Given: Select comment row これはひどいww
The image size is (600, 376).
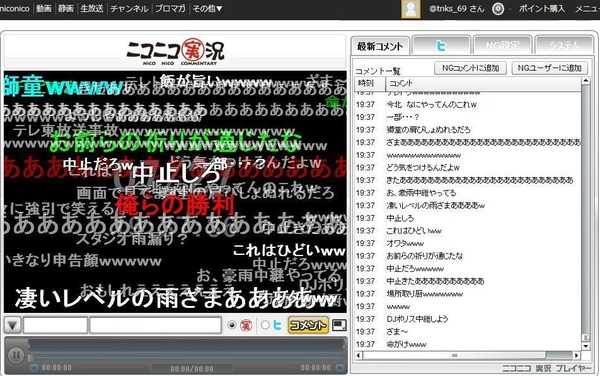Looking at the screenshot, I should (468, 231).
